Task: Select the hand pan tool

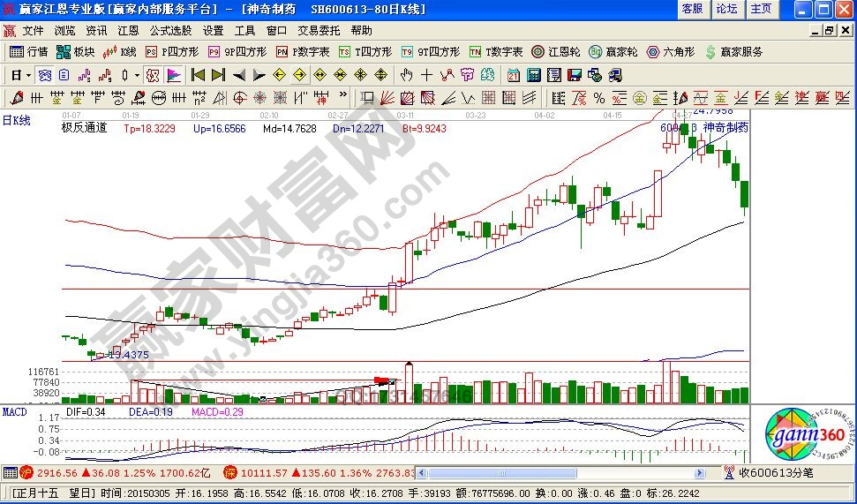Action: click(x=407, y=75)
